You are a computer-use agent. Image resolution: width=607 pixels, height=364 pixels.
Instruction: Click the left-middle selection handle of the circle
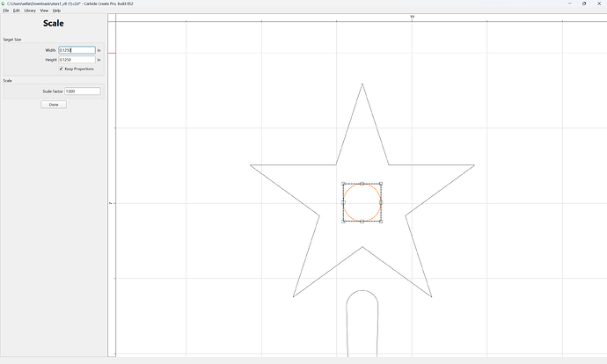coord(343,203)
